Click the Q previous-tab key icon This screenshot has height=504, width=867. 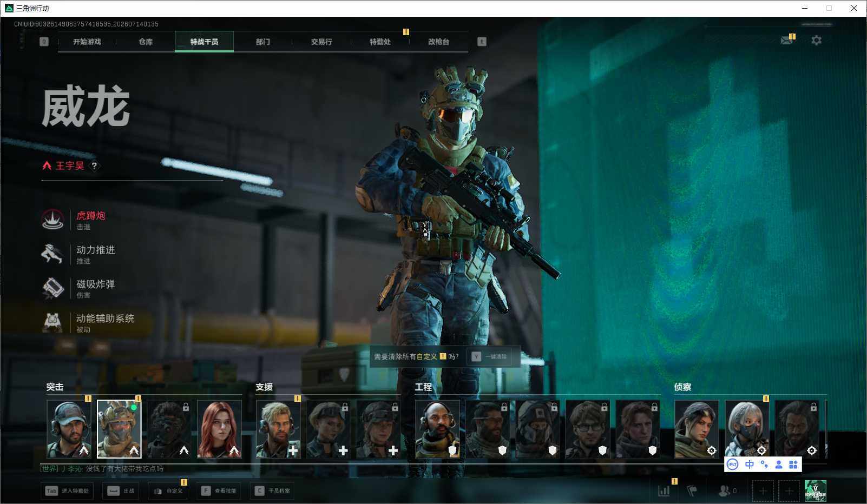coord(44,42)
